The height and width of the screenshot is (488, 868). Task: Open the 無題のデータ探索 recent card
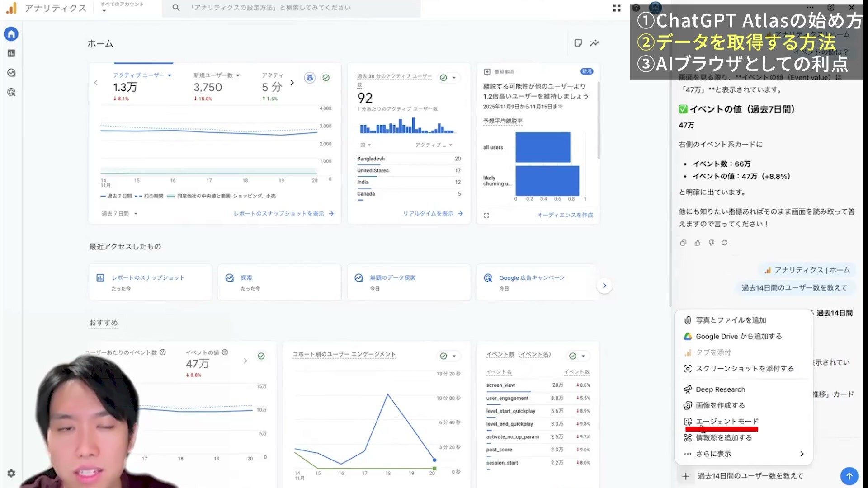(x=409, y=282)
